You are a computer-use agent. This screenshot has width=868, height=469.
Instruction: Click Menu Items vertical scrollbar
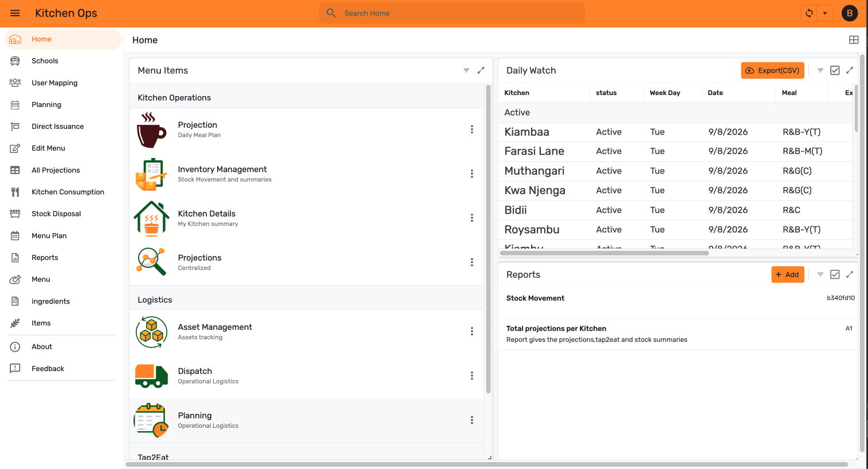pyautogui.click(x=488, y=239)
